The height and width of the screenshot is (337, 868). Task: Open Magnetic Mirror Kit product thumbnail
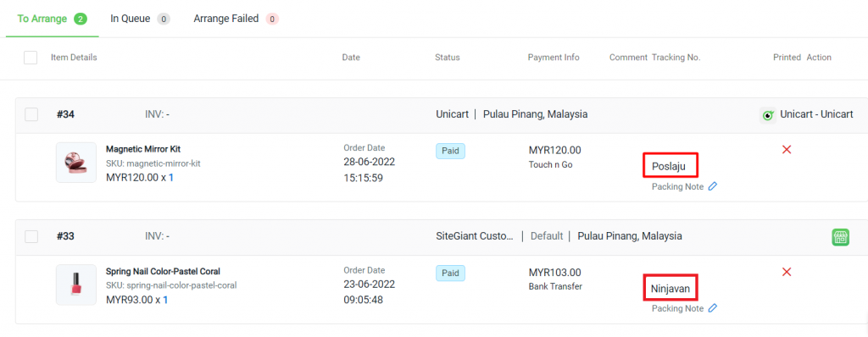75,163
